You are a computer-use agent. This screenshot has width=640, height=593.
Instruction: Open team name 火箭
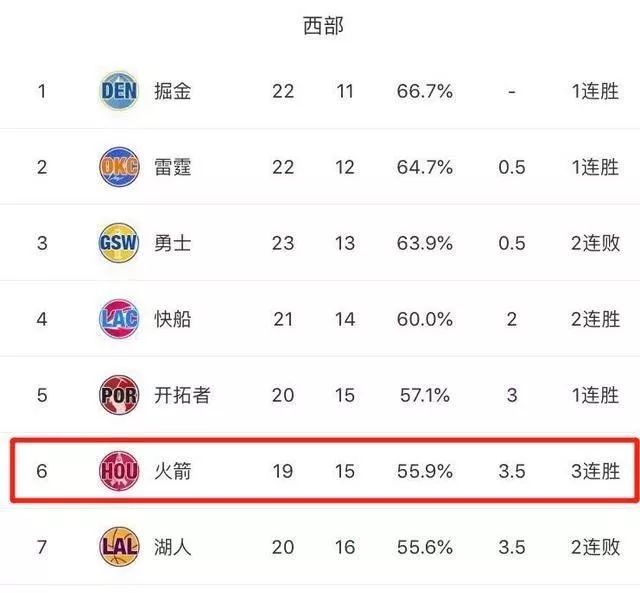[x=173, y=471]
